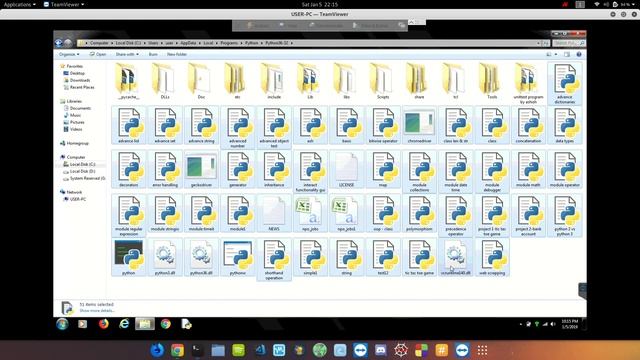Screen dimensions: 640x360
Task: Select the chromedriver application icon
Action: 419,125
